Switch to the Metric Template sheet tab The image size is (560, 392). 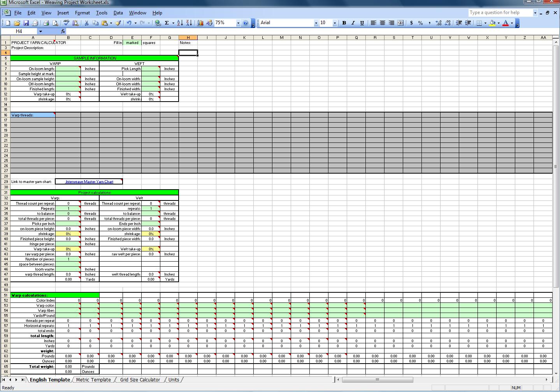pos(93,380)
